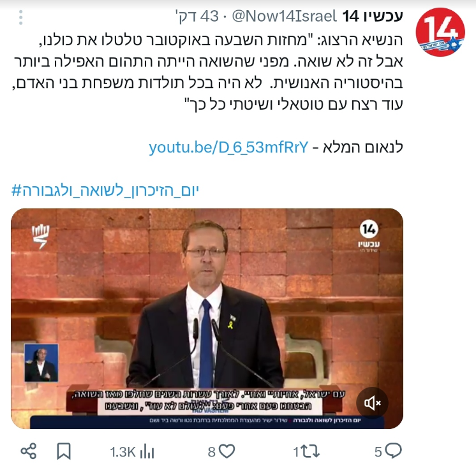Click the 43 minutes timestamp
The width and height of the screenshot is (476, 468).
point(197,16)
